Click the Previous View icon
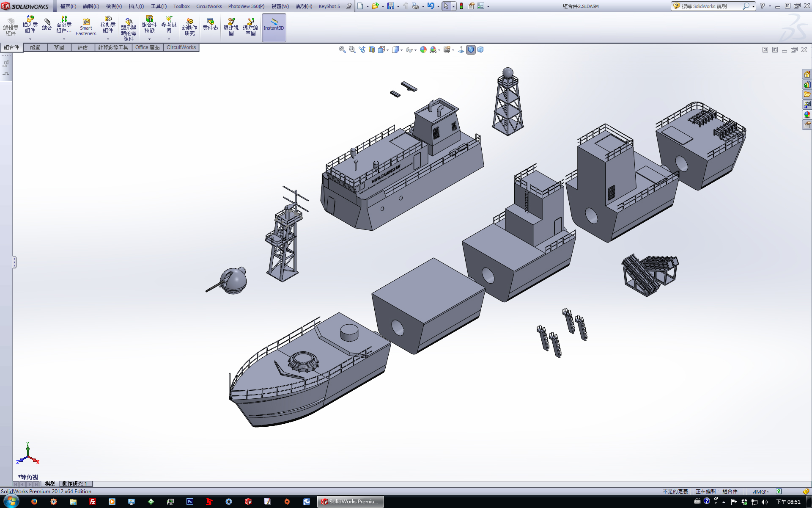The height and width of the screenshot is (508, 812). click(x=362, y=50)
